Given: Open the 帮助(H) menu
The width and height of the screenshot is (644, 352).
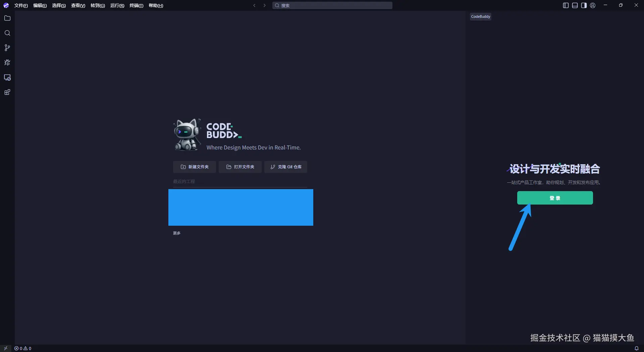Looking at the screenshot, I should 156,5.
